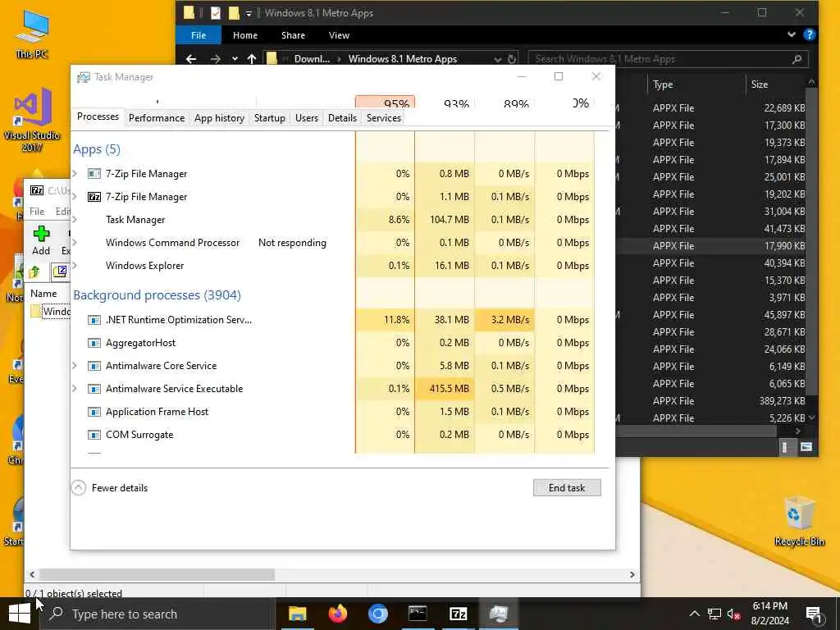Click the 7z icon of second 7-Zip row

tap(94, 197)
